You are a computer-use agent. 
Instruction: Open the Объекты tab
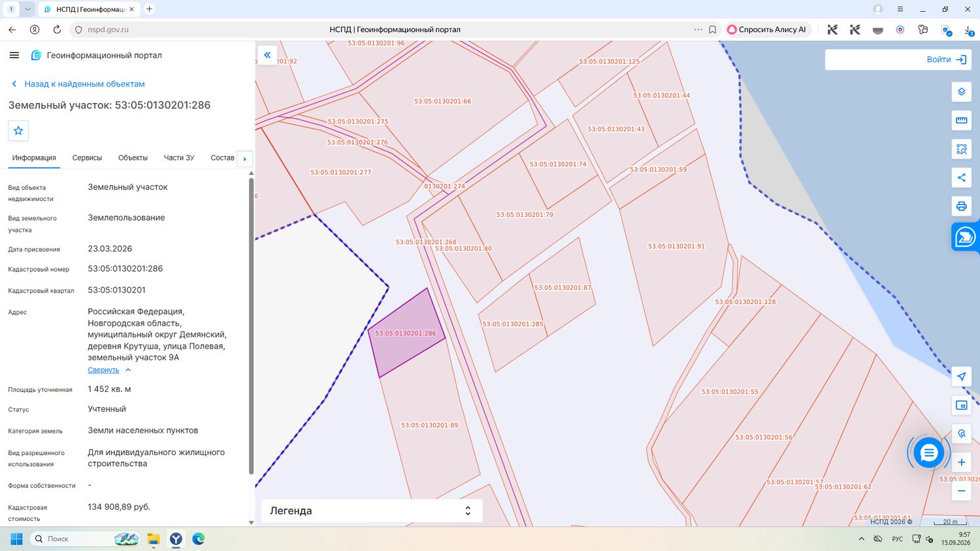133,158
